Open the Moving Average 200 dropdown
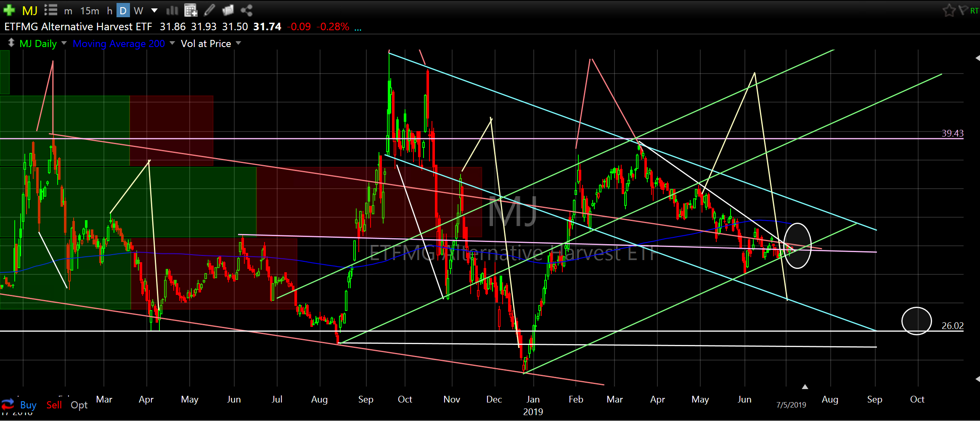Viewport: 980px width, 421px height. tap(172, 43)
